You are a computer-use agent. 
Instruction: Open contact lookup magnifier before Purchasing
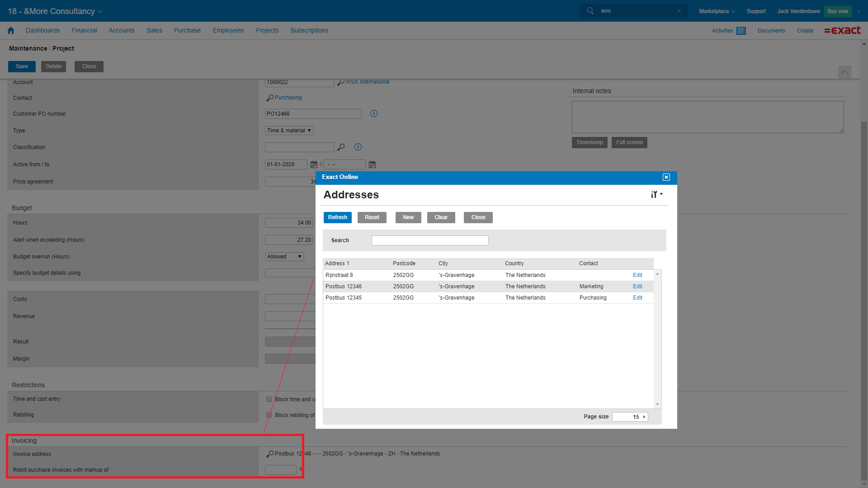coord(270,98)
